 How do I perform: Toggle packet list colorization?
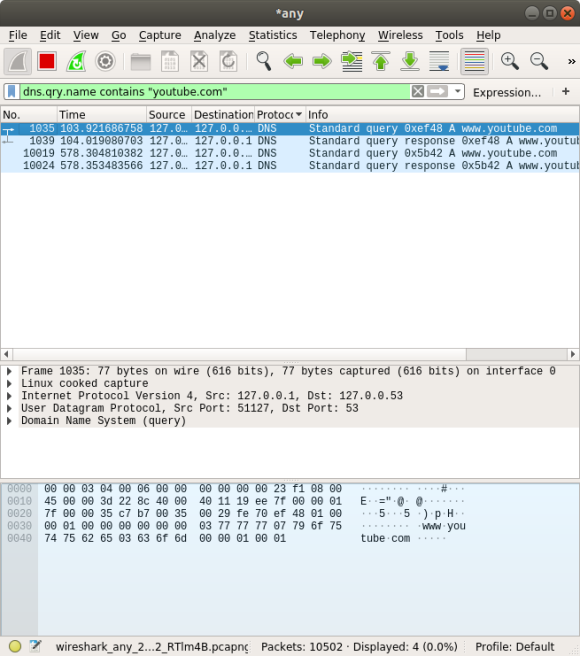click(x=475, y=62)
